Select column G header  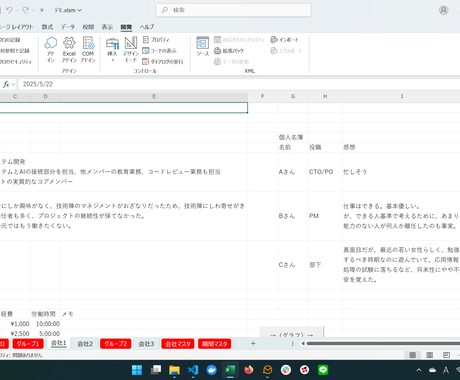293,96
